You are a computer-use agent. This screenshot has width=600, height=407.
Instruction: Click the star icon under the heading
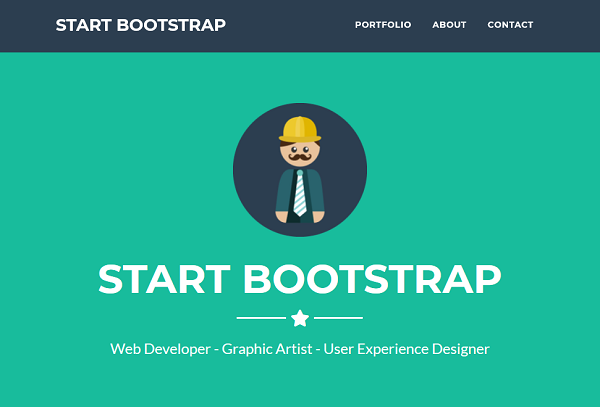[300, 318]
